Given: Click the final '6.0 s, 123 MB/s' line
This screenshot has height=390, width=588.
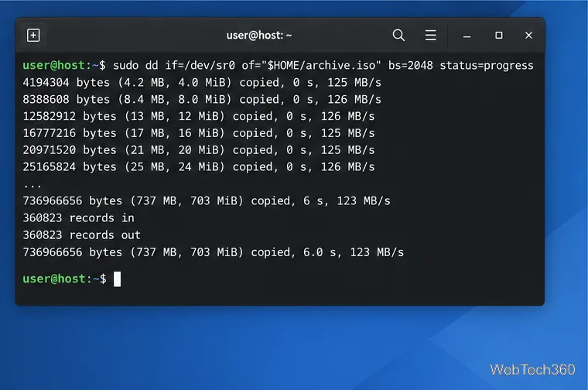Looking at the screenshot, I should point(213,252).
